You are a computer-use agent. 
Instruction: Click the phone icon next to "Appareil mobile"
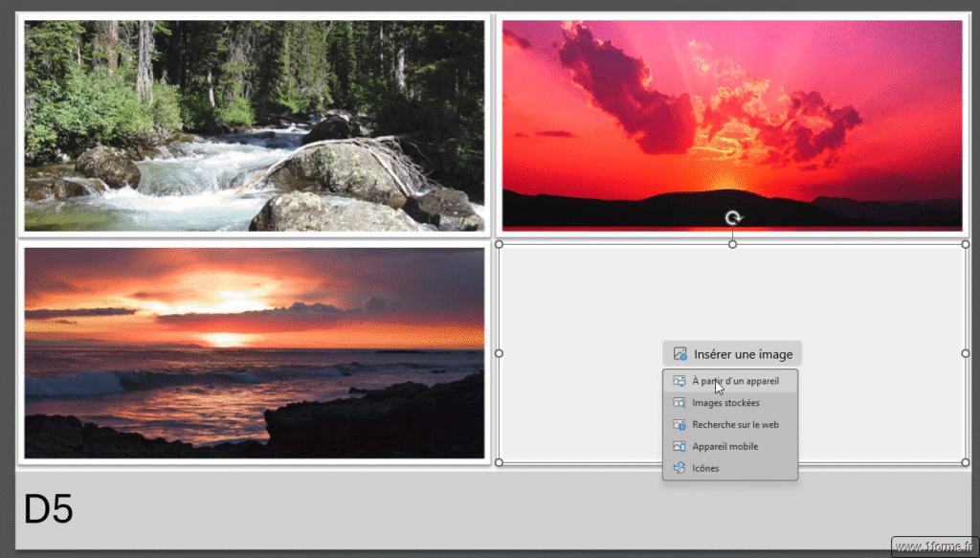point(679,446)
